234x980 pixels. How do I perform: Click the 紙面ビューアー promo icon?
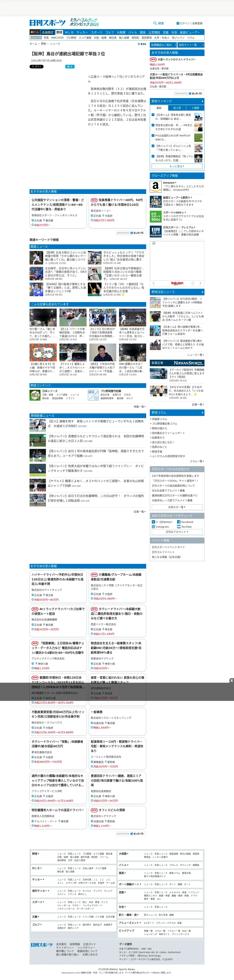pos(155,202)
